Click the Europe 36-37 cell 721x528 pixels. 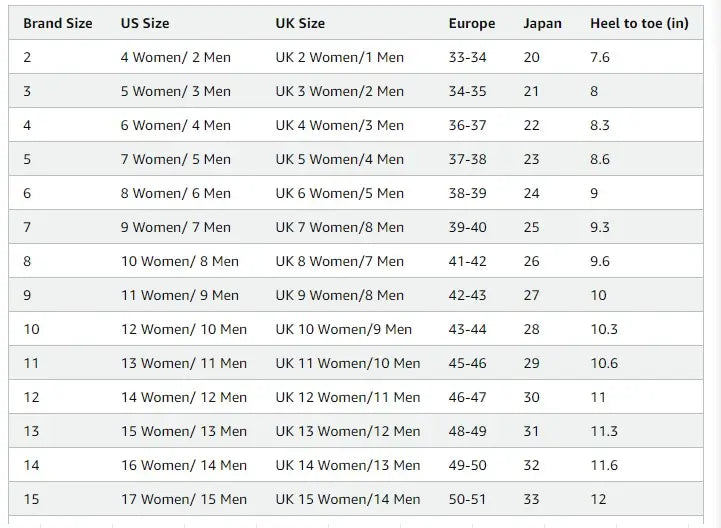point(468,125)
